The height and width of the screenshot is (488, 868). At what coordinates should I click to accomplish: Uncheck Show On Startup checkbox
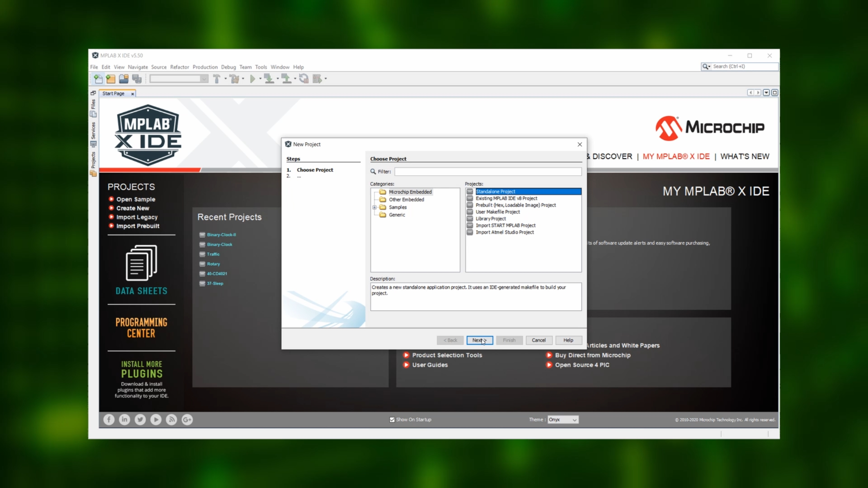tap(392, 420)
